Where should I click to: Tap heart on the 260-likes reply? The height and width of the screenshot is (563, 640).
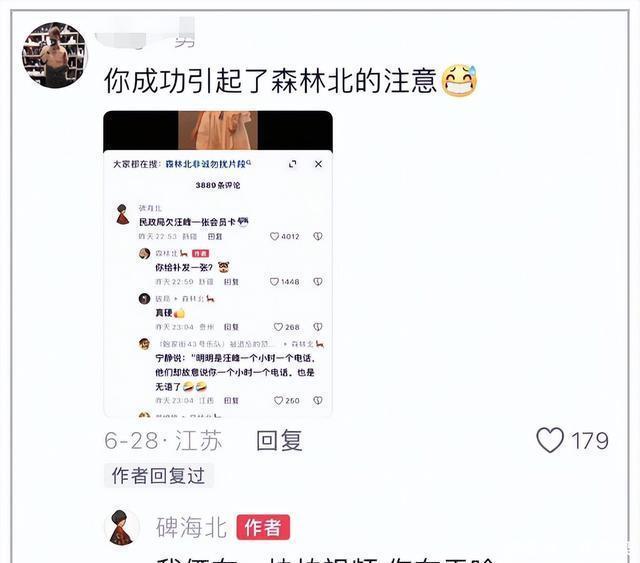click(278, 401)
